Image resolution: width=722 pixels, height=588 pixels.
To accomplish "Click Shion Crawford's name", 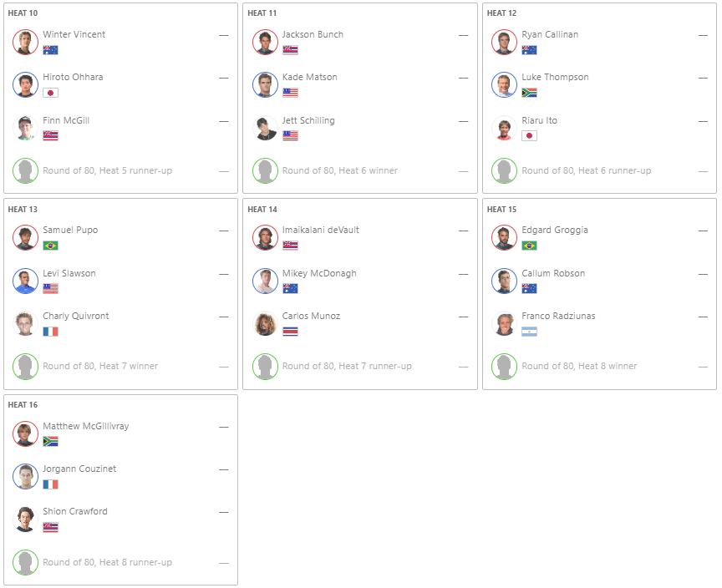I will click(74, 511).
